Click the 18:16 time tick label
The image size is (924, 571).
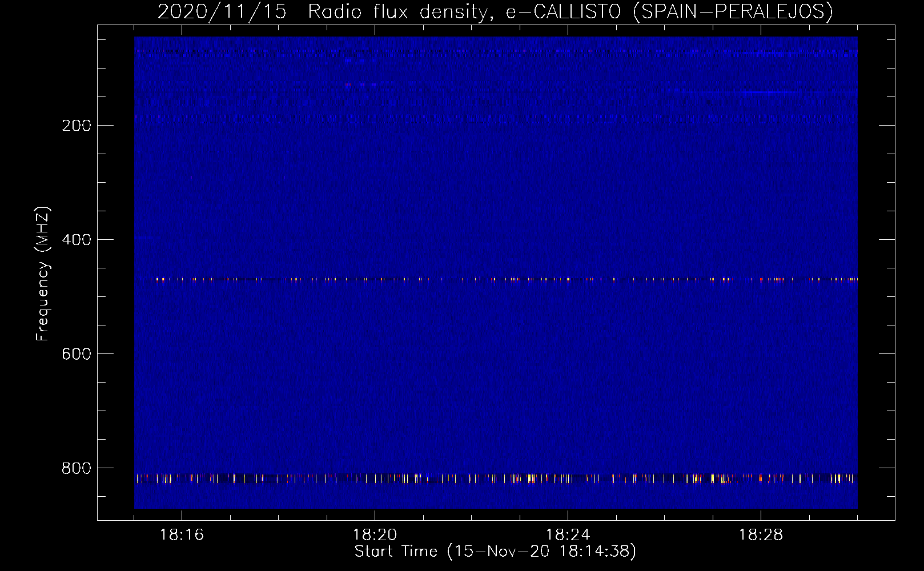(182, 535)
